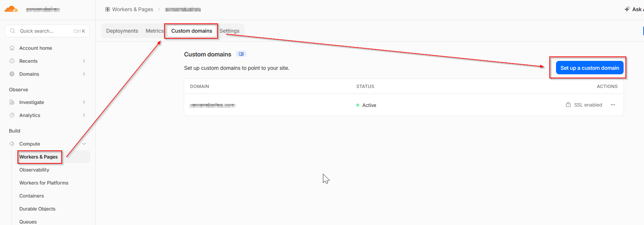The width and height of the screenshot is (644, 225).
Task: Open the Custom domains documentation icon
Action: [x=241, y=54]
